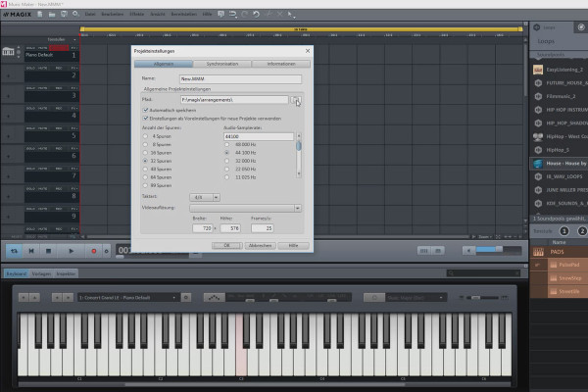Toggle metronome icon in top toolbar

(220, 15)
